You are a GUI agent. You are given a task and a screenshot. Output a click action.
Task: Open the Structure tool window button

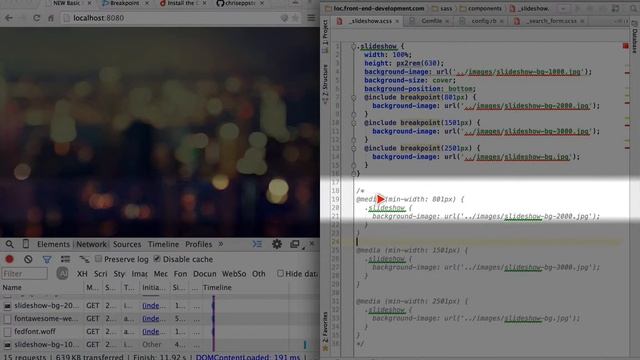coord(325,84)
